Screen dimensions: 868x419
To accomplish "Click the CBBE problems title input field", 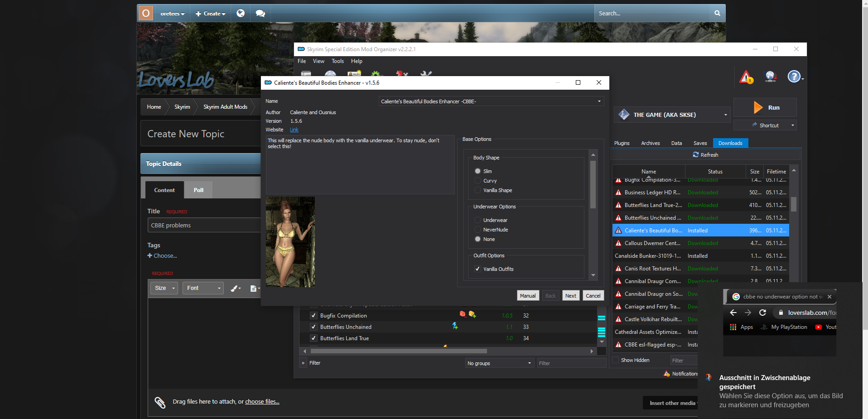I will coord(204,225).
